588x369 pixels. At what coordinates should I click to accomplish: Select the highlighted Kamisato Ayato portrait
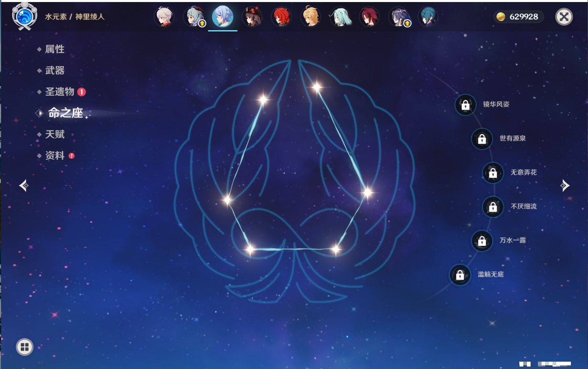point(223,17)
